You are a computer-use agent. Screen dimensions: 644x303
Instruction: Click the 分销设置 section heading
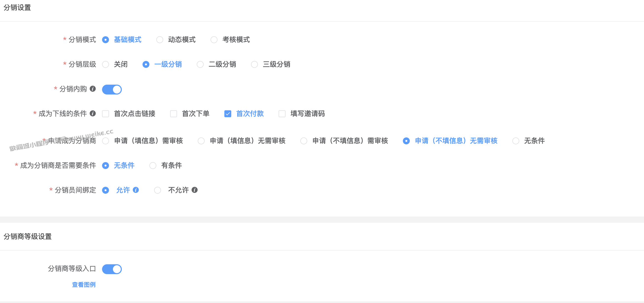(x=17, y=7)
